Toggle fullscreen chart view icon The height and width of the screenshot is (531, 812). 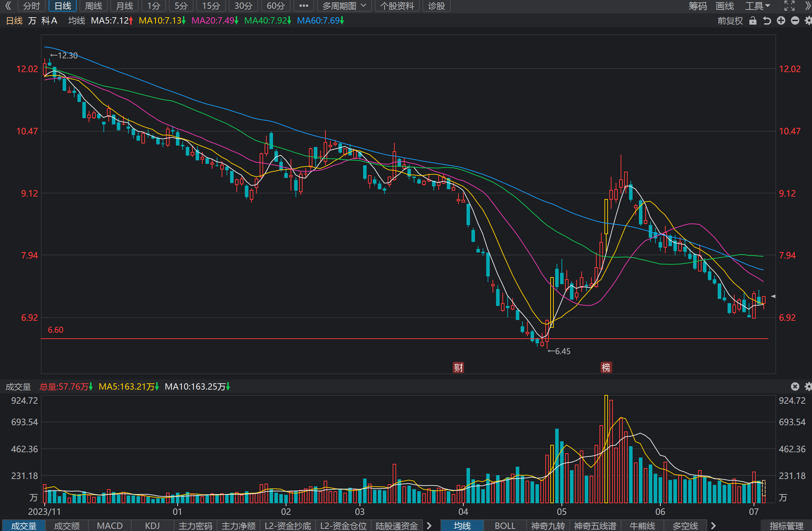tap(789, 6)
